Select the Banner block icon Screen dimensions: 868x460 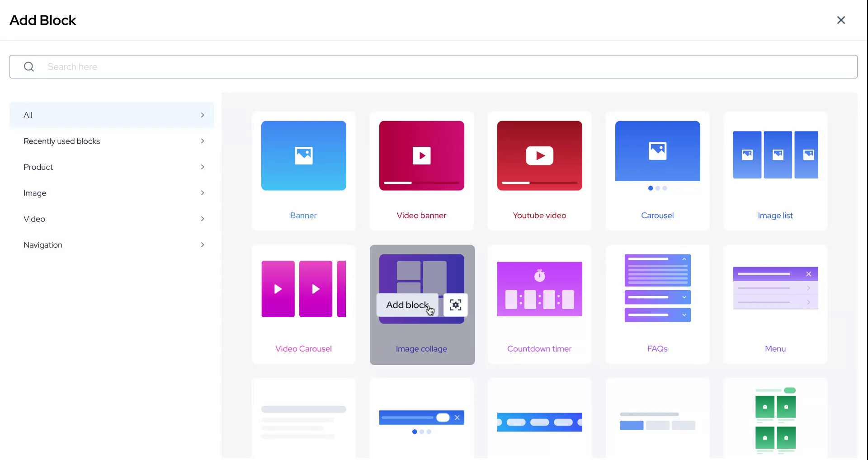click(x=304, y=155)
